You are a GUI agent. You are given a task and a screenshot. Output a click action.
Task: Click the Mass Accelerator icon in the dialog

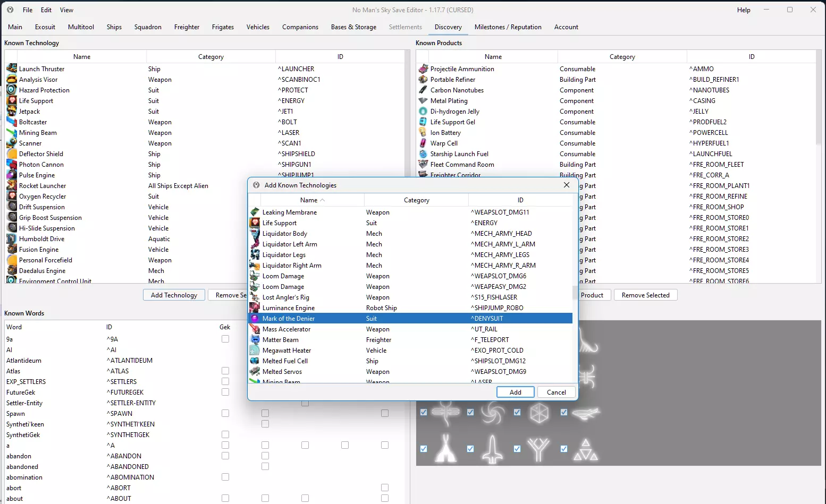pos(255,329)
